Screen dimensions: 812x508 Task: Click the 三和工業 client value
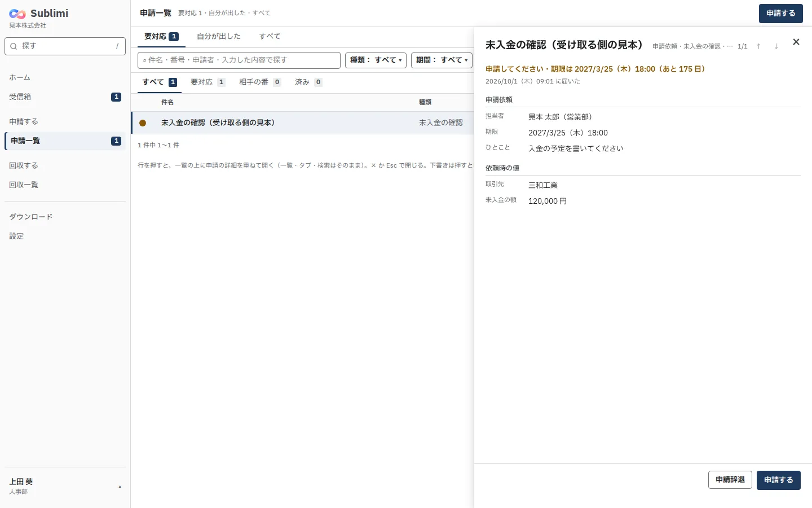(543, 185)
